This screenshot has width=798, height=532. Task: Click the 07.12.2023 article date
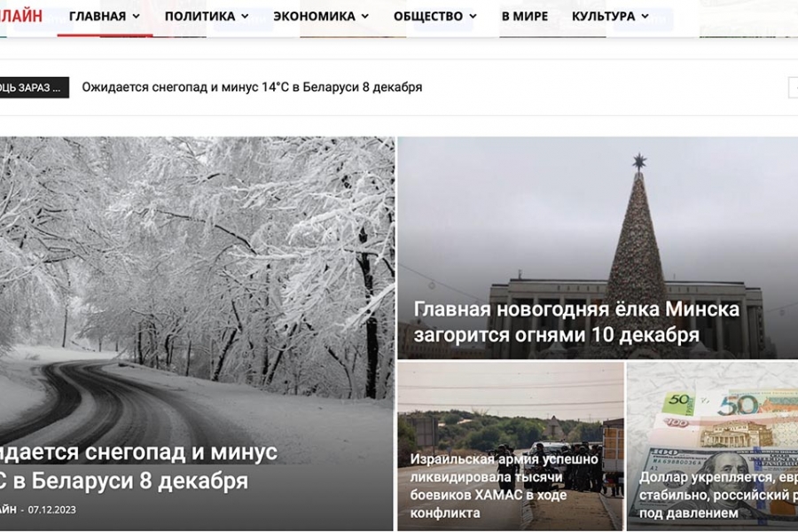(52, 510)
